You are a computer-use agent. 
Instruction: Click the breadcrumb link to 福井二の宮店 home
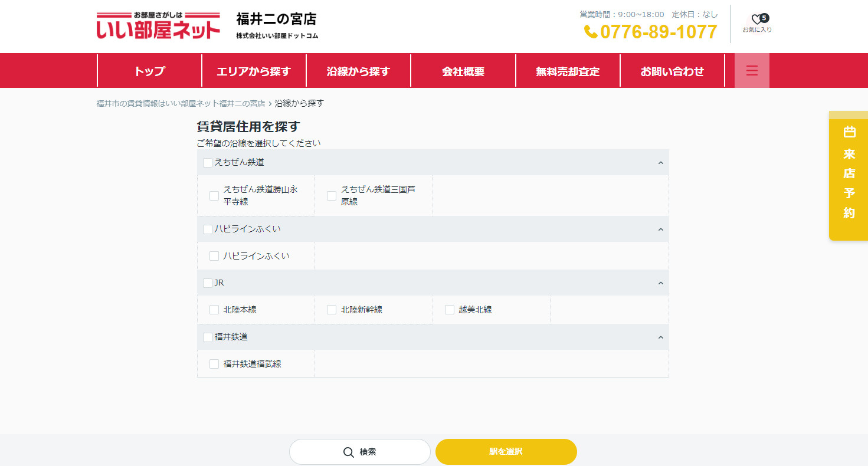pyautogui.click(x=181, y=103)
